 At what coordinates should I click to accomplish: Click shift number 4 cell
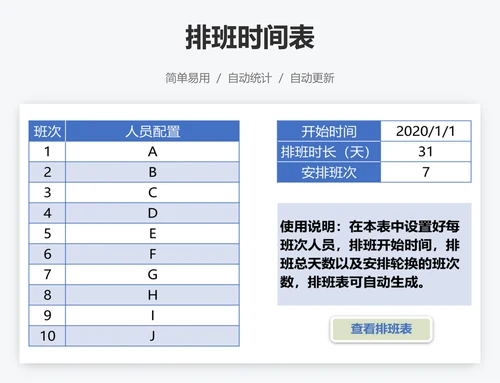tap(47, 213)
